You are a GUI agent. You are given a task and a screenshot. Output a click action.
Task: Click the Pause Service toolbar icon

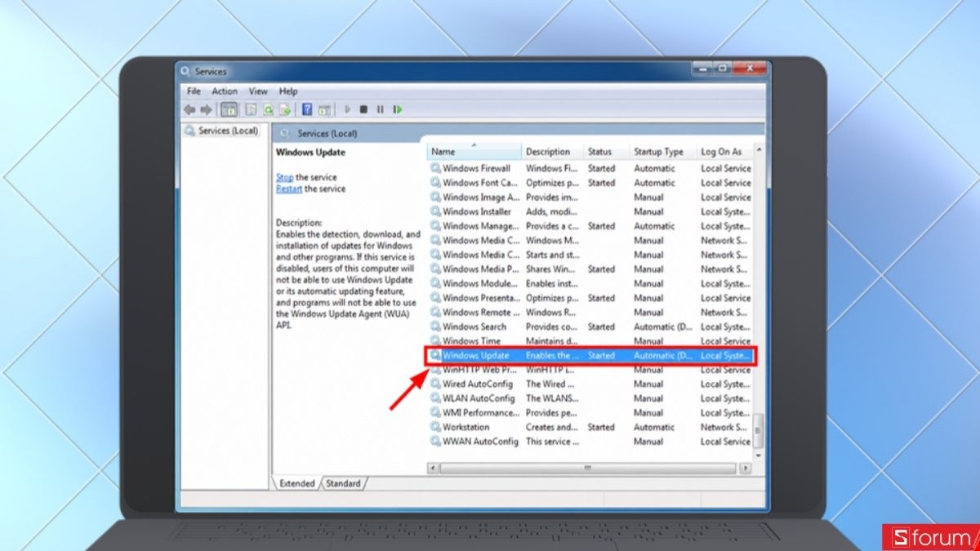(x=380, y=109)
